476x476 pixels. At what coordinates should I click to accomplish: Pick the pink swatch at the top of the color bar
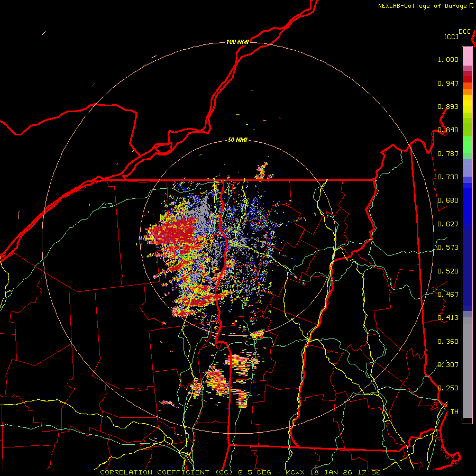[467, 56]
